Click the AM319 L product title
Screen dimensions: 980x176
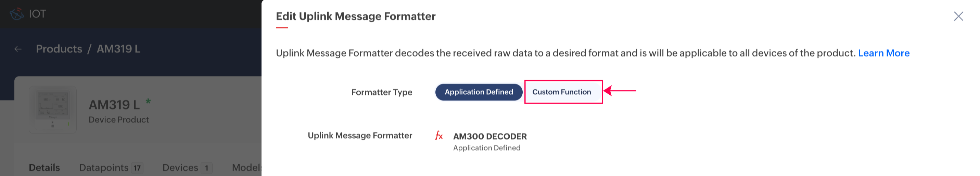click(x=114, y=105)
